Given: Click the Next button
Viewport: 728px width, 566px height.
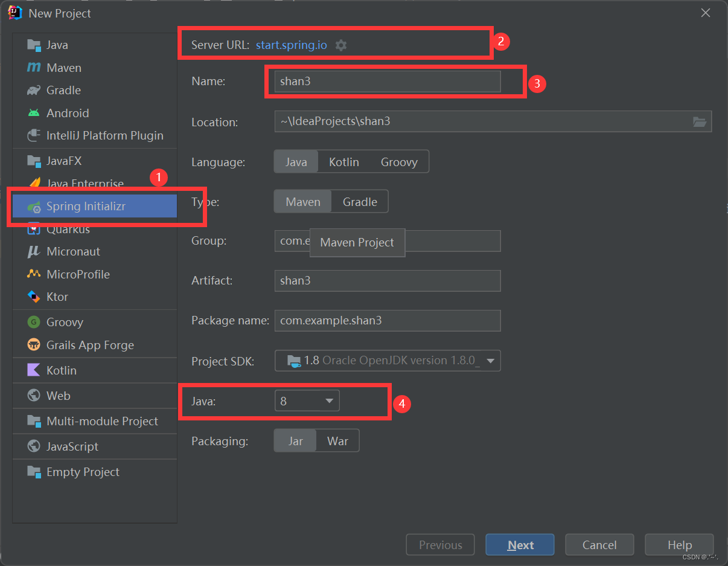Looking at the screenshot, I should tap(520, 545).
